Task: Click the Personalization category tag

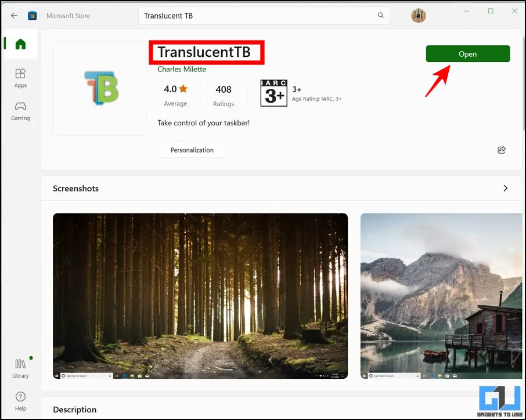Action: click(192, 150)
